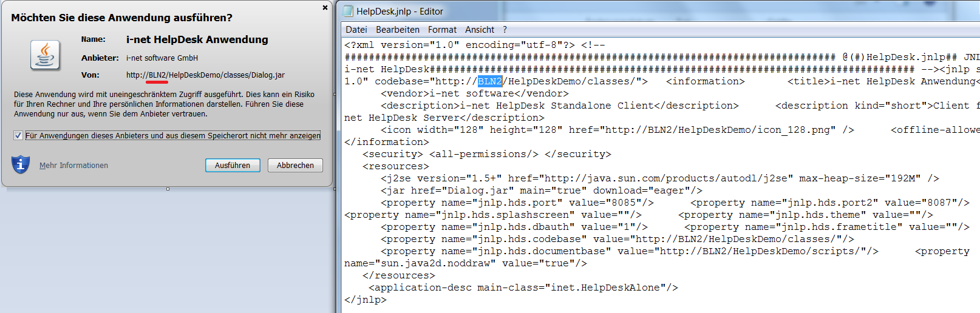Uncheck the 'nicht mehr anzeigen' checkbox
The height and width of the screenshot is (313, 980).
[x=18, y=135]
